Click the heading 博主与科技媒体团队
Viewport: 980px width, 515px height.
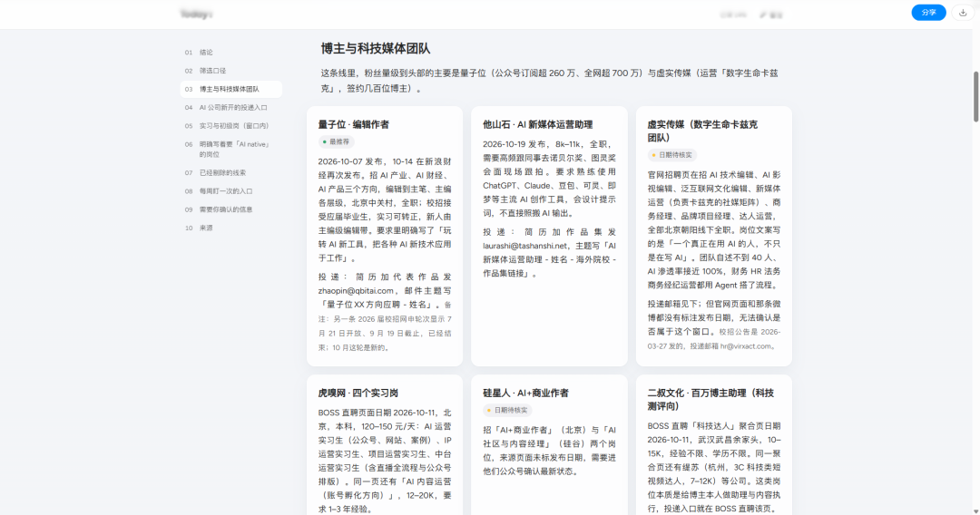376,49
